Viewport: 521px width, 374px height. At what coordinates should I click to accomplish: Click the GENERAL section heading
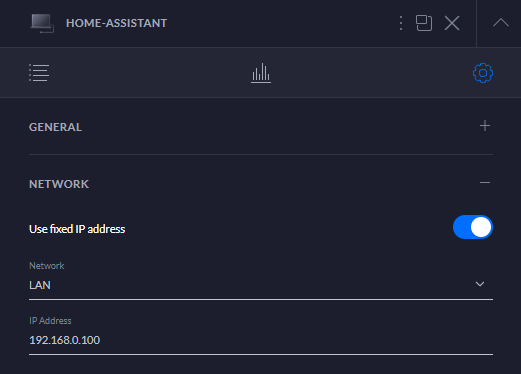(55, 127)
